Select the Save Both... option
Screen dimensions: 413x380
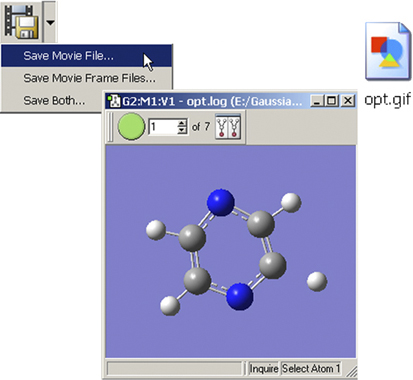tap(53, 100)
